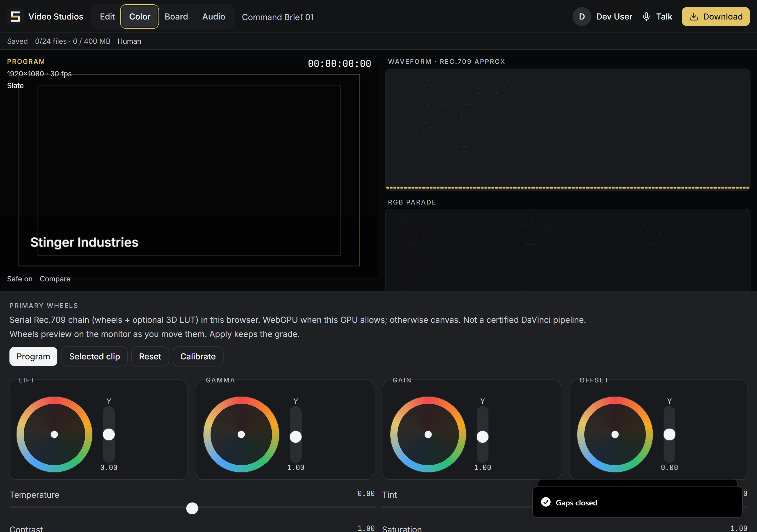Click the 00:00:00:00 timecode
This screenshot has height=532, width=757.
pos(339,63)
